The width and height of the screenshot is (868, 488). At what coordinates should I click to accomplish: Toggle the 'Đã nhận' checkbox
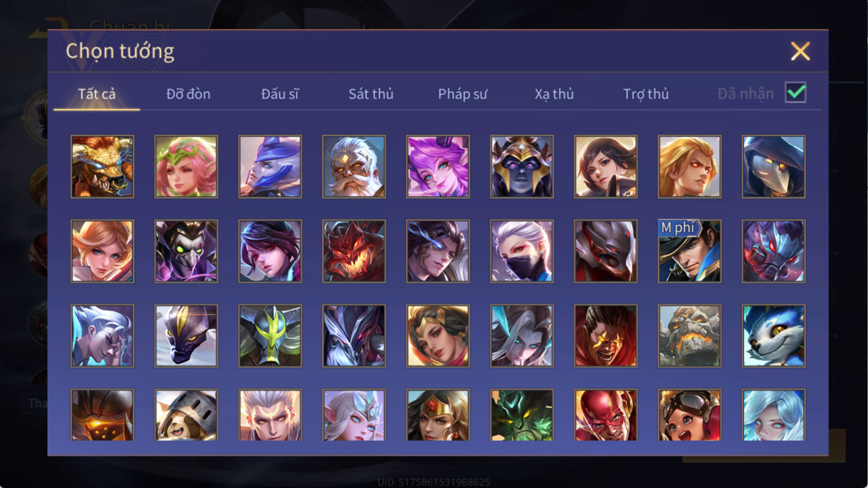pos(795,93)
